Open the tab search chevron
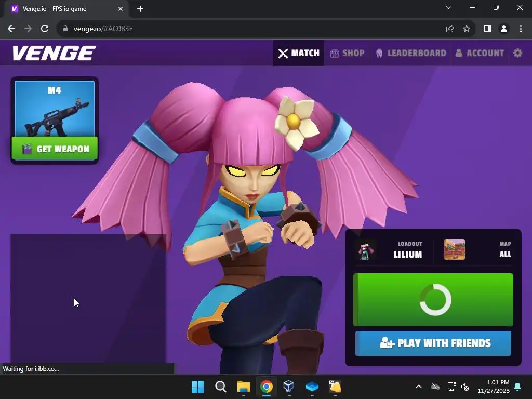The width and height of the screenshot is (532, 399). [x=448, y=7]
